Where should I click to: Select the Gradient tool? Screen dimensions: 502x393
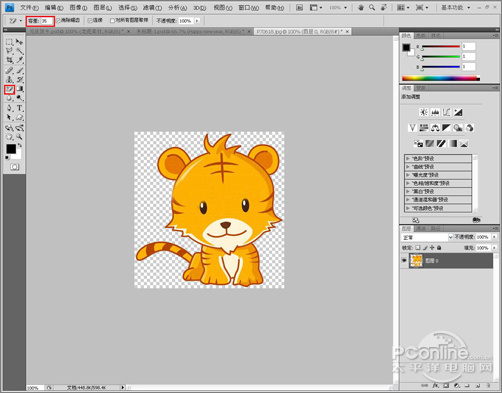click(x=20, y=89)
